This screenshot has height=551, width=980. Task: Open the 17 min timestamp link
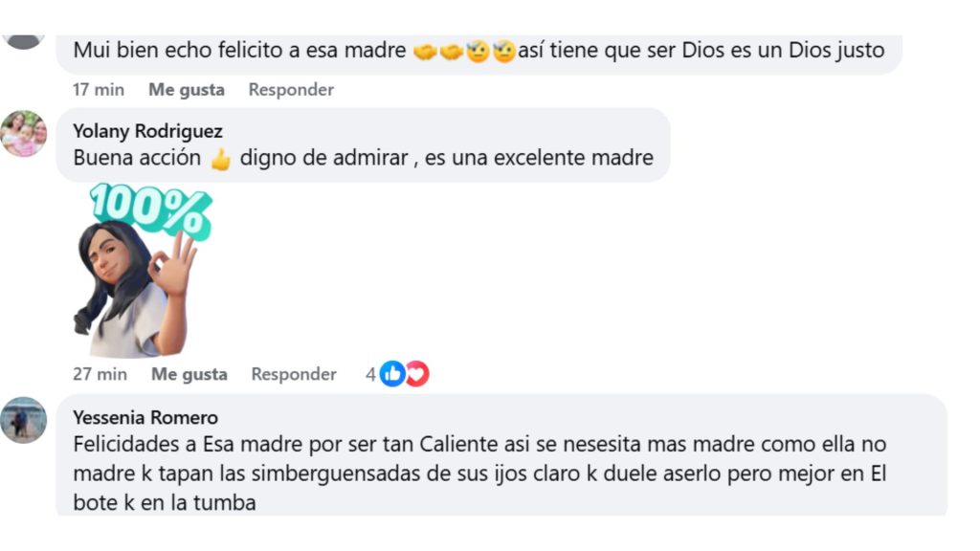(x=99, y=89)
